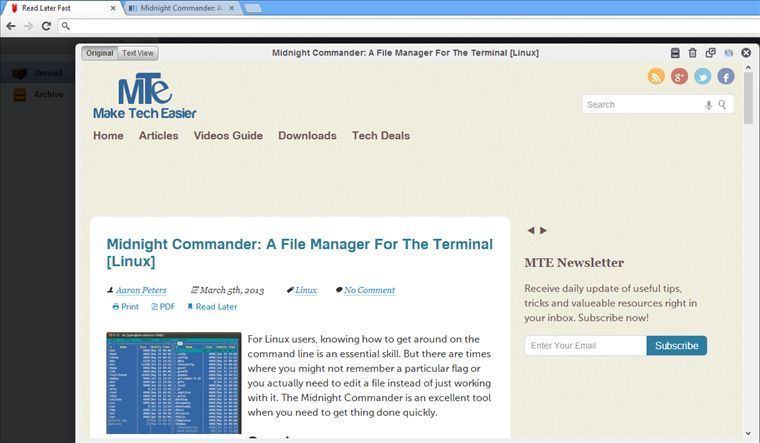This screenshot has width=760, height=443.
Task: Open the Archive list in sidebar
Action: (x=38, y=95)
